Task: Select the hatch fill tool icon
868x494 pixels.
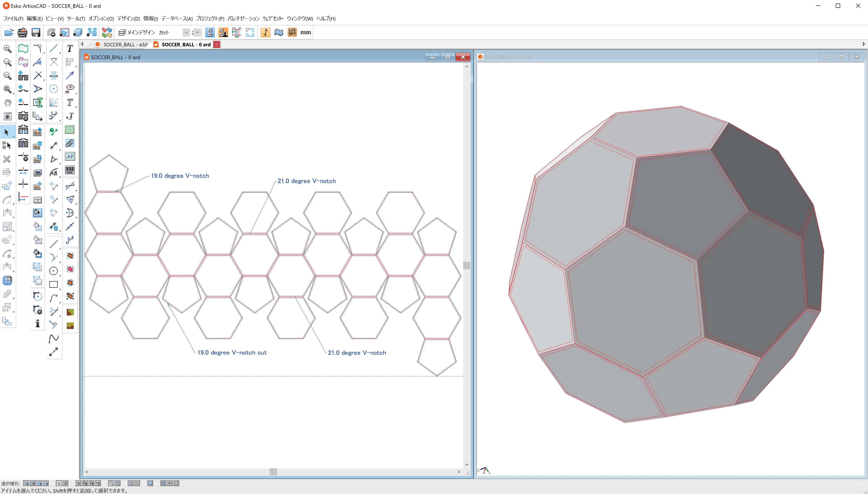Action: [x=70, y=130]
